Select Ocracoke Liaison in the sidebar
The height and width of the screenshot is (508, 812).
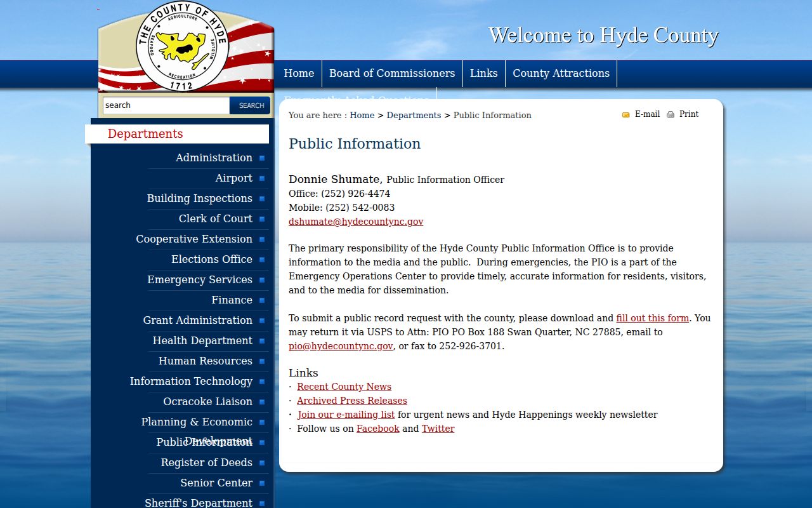pyautogui.click(x=208, y=401)
